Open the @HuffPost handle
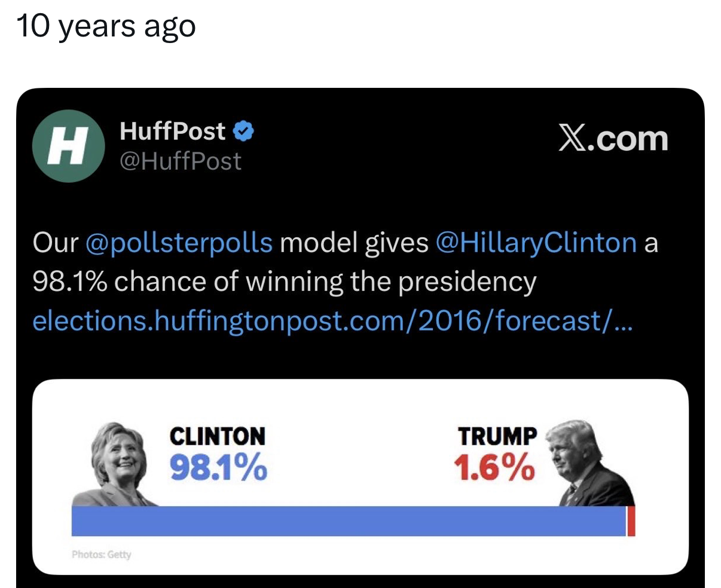Image resolution: width=721 pixels, height=588 pixels. click(181, 161)
